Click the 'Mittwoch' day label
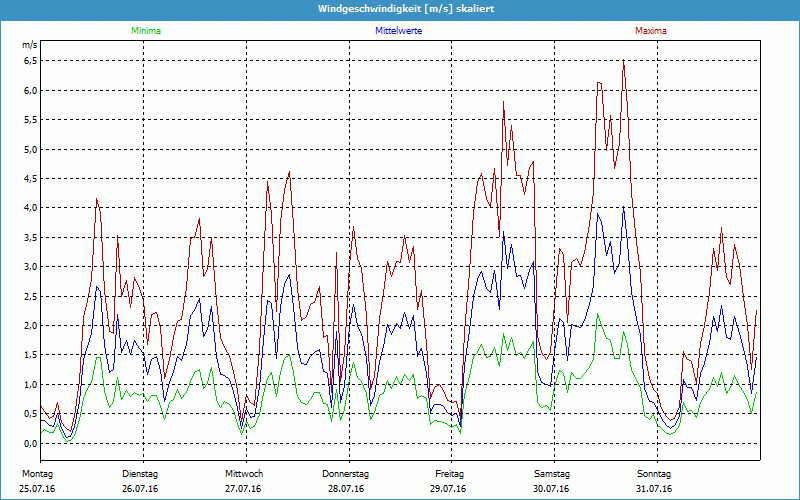The height and width of the screenshot is (500, 800). [x=244, y=474]
